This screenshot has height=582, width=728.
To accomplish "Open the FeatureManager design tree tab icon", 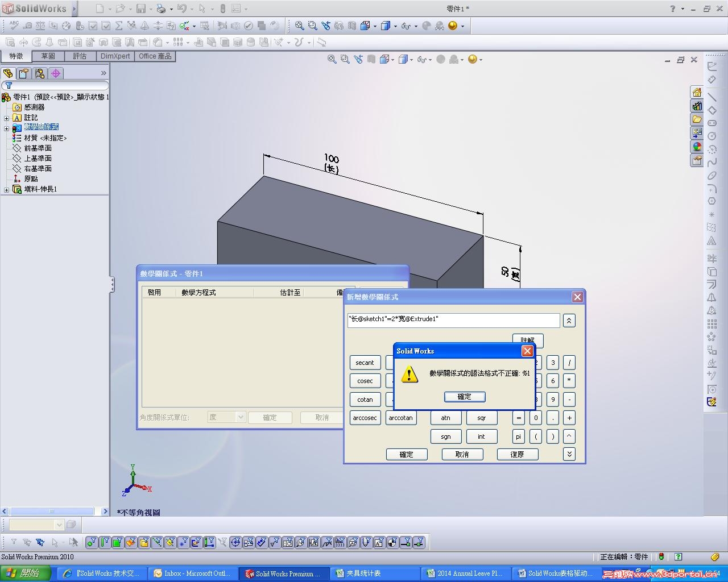I will [8, 73].
